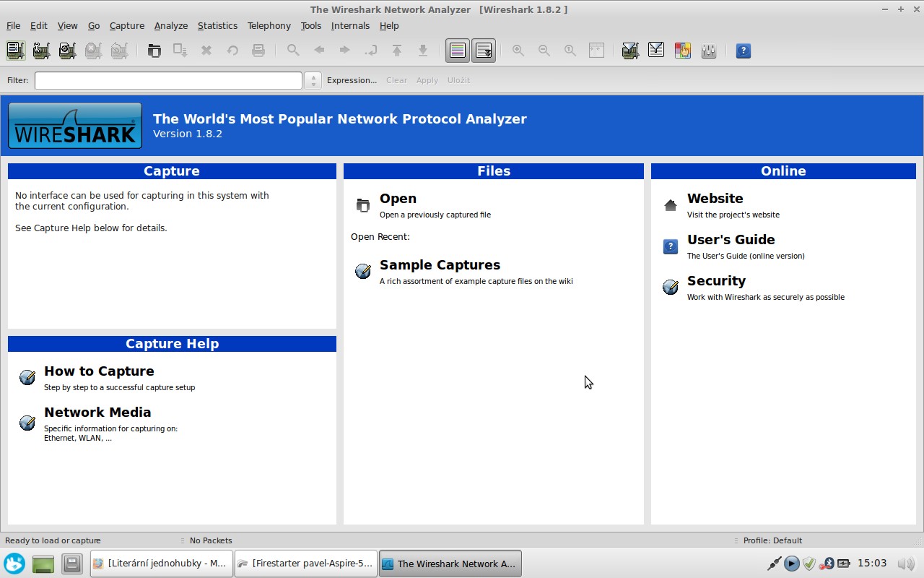The width and height of the screenshot is (924, 578).
Task: Click the Wireshark Network Analyzer taskbar button
Action: pos(450,564)
